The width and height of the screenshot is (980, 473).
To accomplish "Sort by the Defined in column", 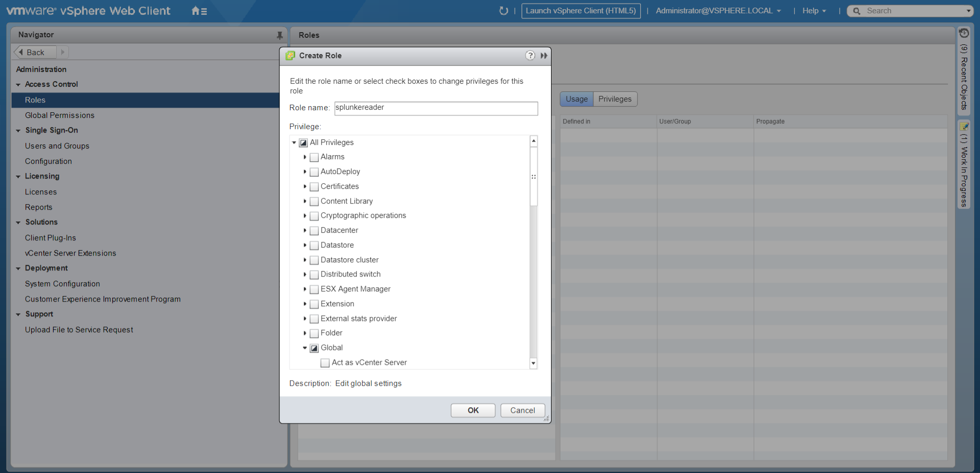I will click(x=608, y=121).
